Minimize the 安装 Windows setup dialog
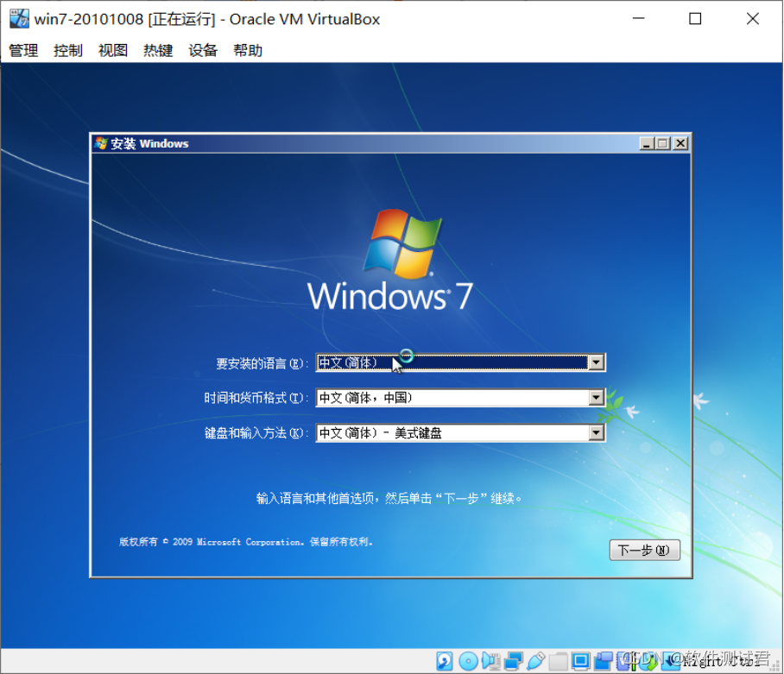Viewport: 784px width, 674px height. (x=647, y=144)
